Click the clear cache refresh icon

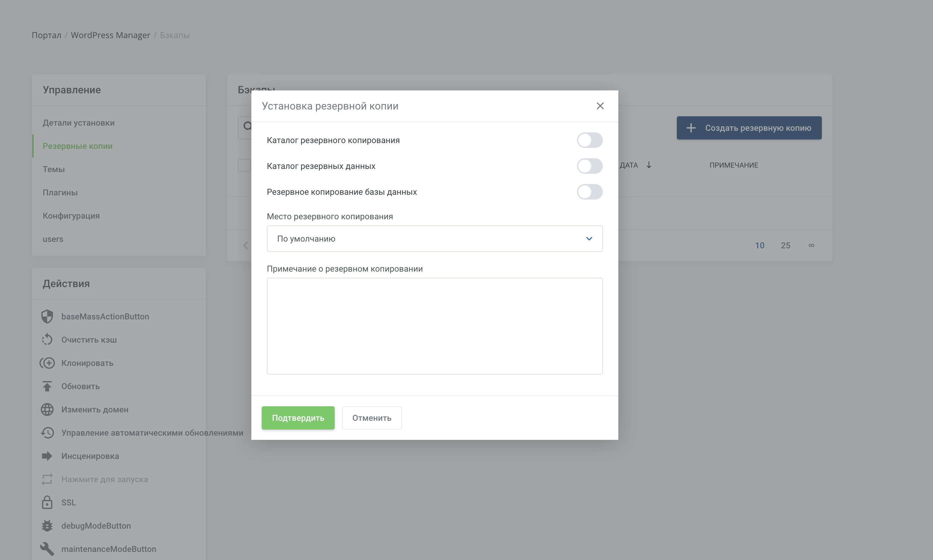(47, 340)
